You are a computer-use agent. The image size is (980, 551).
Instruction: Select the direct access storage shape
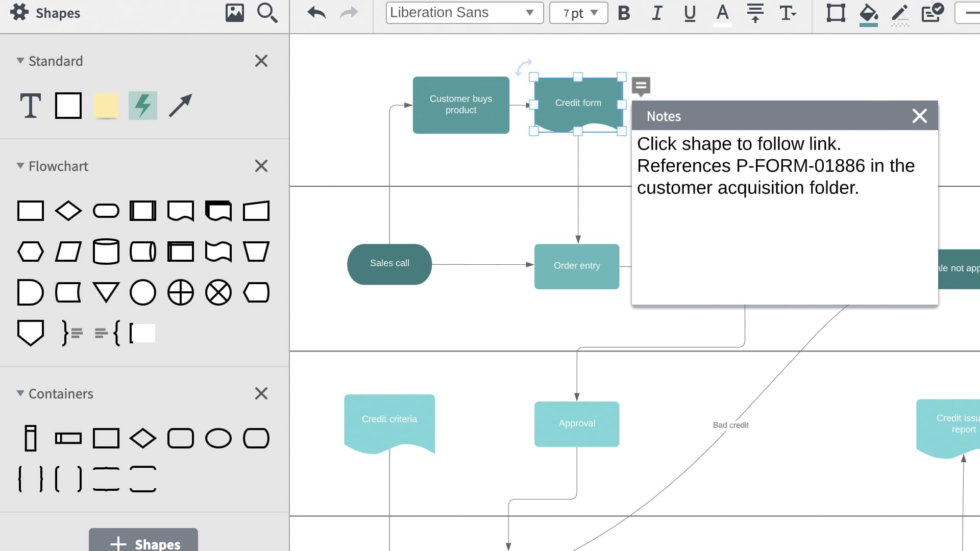tap(143, 252)
